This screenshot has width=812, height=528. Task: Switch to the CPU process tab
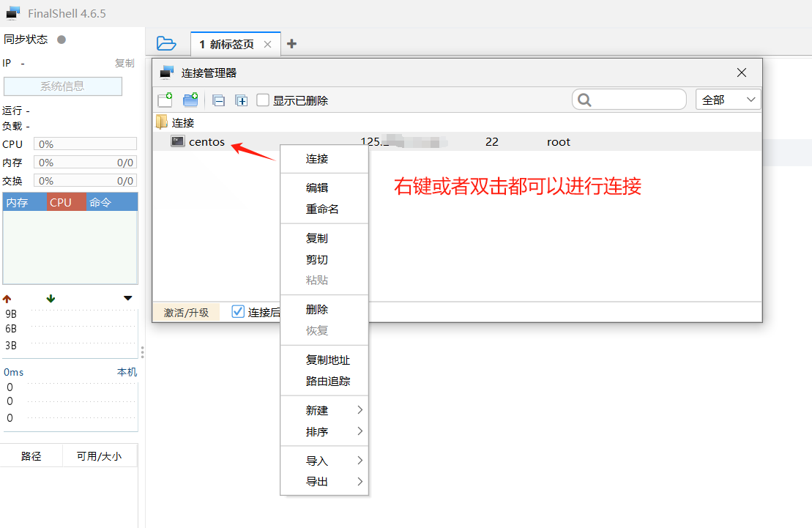tap(67, 202)
